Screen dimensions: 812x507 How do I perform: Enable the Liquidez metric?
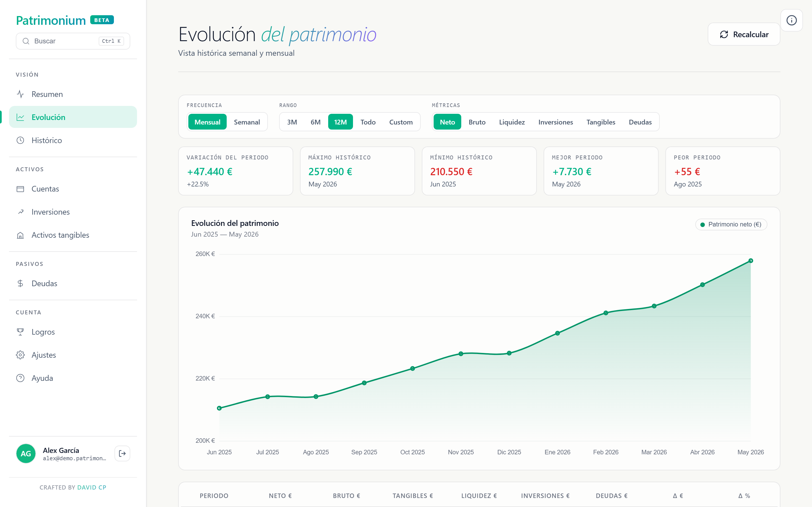coord(512,122)
